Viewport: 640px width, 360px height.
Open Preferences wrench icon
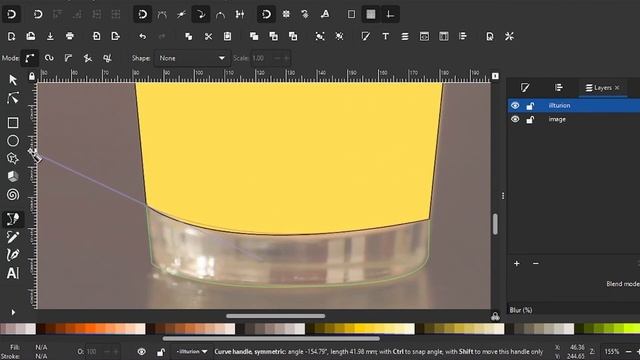[509, 36]
